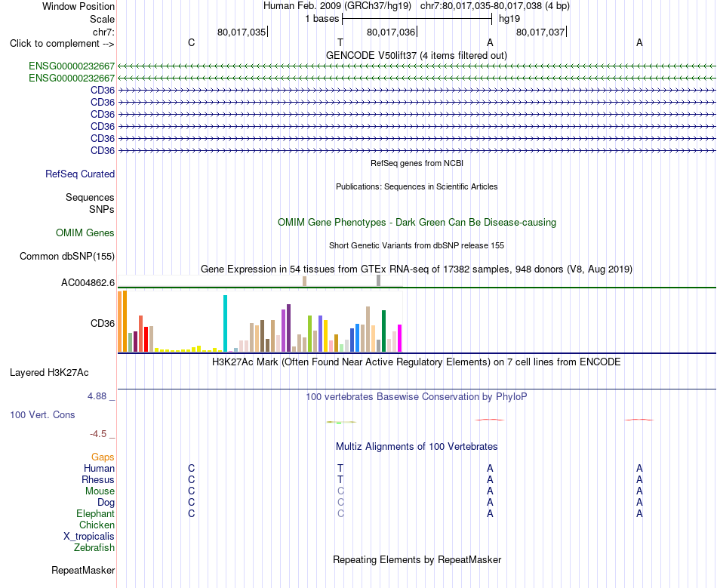Select the Dog species label
The image size is (717, 588).
coord(106,503)
